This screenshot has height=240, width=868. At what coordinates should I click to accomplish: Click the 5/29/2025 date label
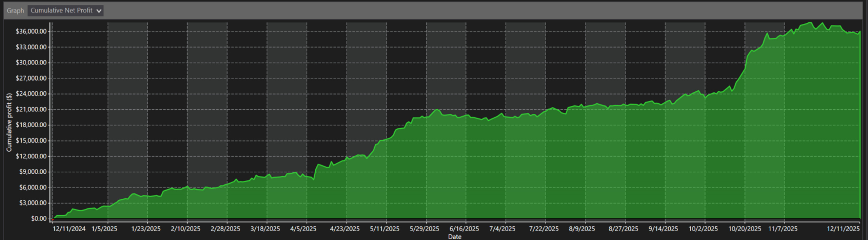coord(425,229)
